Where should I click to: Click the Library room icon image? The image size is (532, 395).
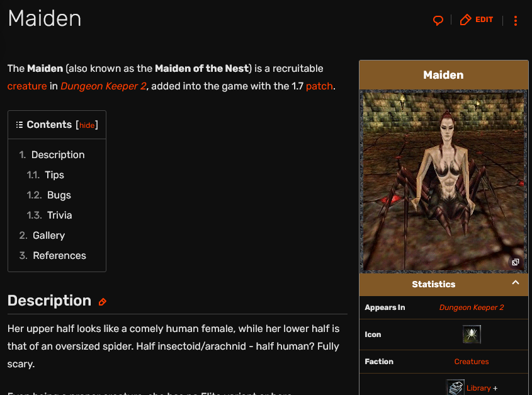(455, 387)
